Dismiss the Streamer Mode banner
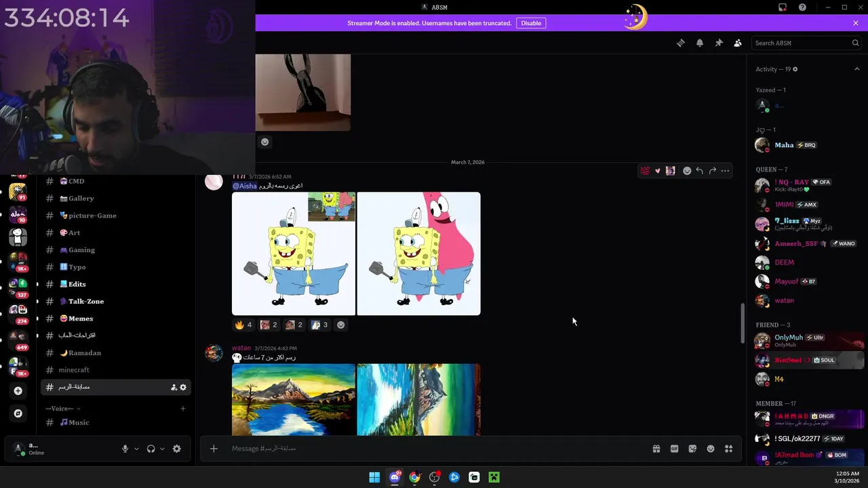The height and width of the screenshot is (488, 868). coord(856,23)
